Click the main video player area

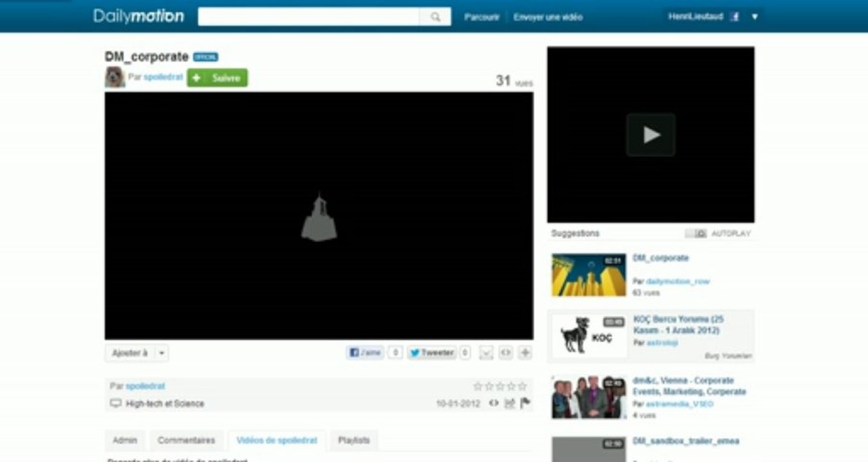click(x=319, y=216)
